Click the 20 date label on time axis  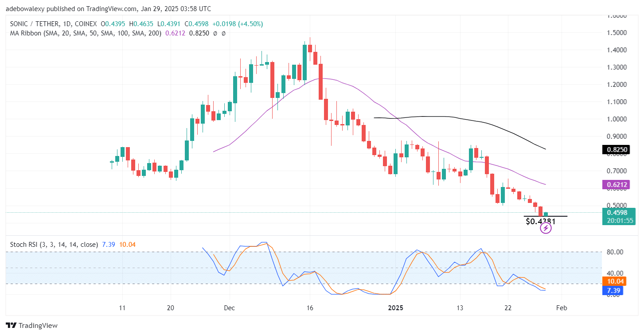pos(171,308)
